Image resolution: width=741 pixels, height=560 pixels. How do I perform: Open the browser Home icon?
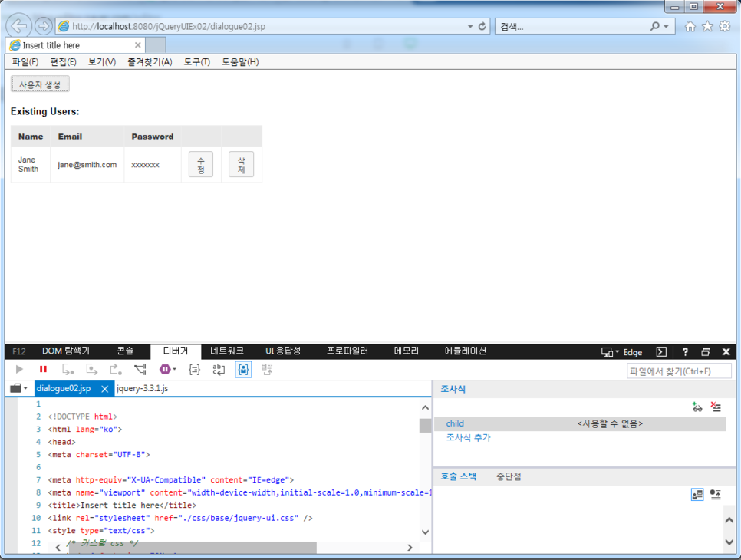click(690, 26)
